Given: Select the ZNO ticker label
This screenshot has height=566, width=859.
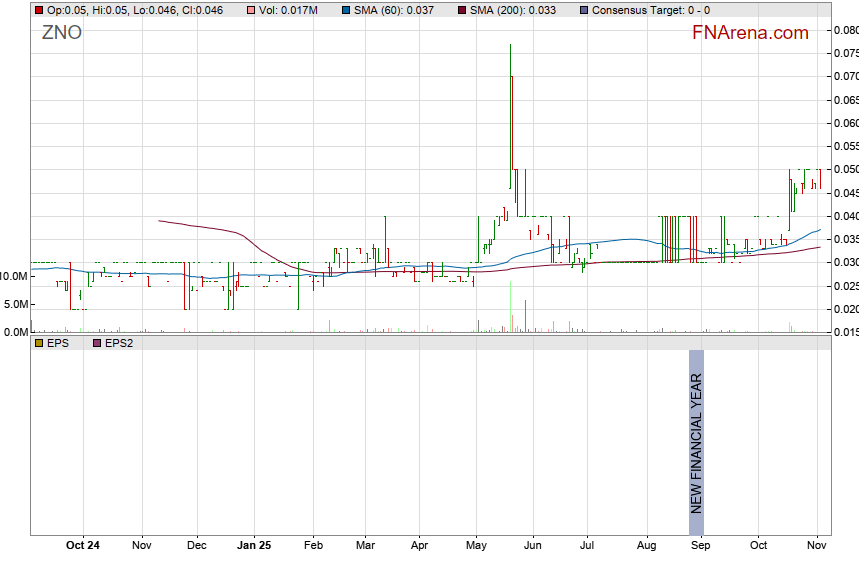Looking at the screenshot, I should pyautogui.click(x=62, y=32).
